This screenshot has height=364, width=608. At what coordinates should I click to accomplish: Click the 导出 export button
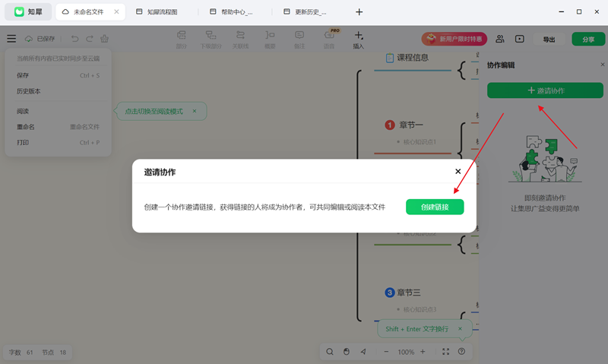549,40
